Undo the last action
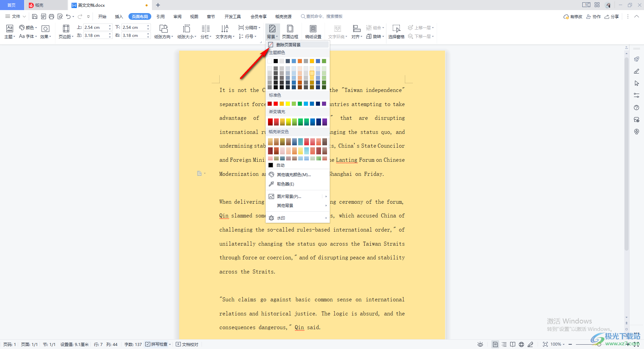Viewport: 644px width, 349px height. click(68, 16)
